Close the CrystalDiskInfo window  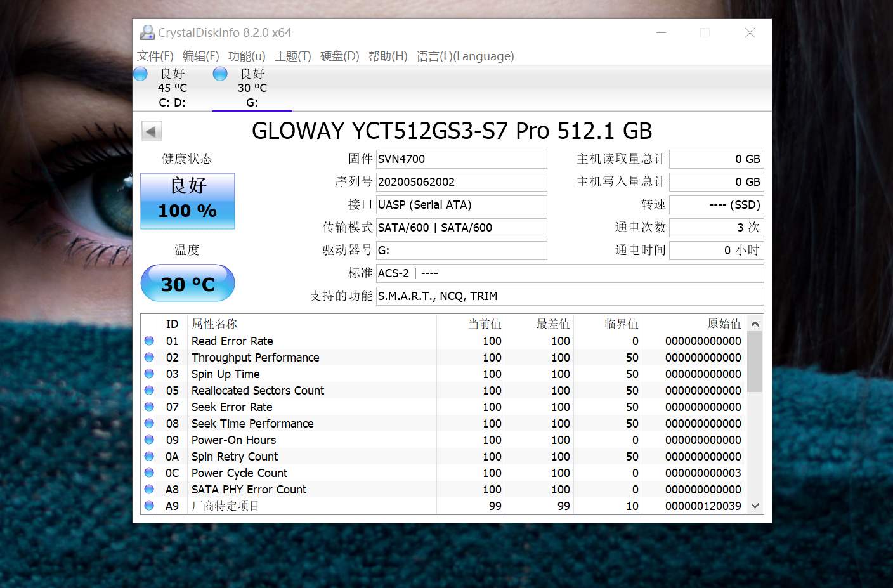(x=750, y=32)
